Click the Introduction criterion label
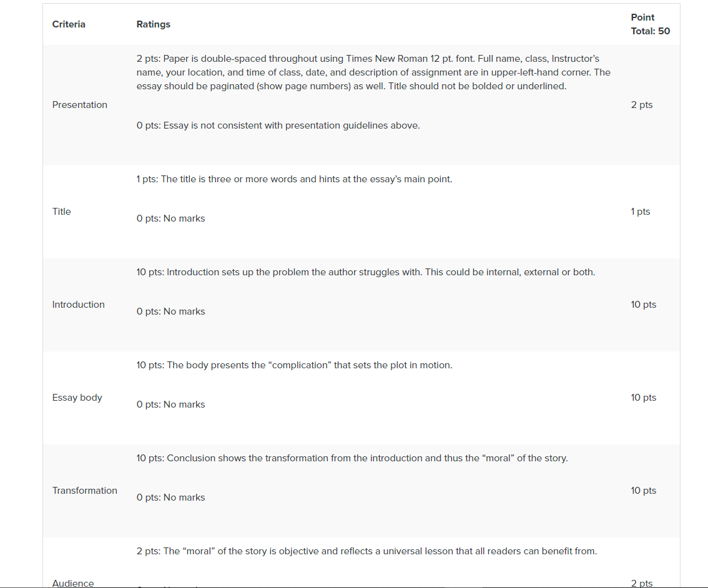The height and width of the screenshot is (588, 708). point(78,305)
